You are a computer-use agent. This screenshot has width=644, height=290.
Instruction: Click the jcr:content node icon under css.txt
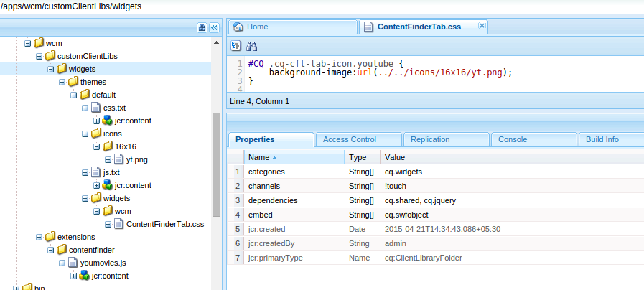(x=107, y=121)
